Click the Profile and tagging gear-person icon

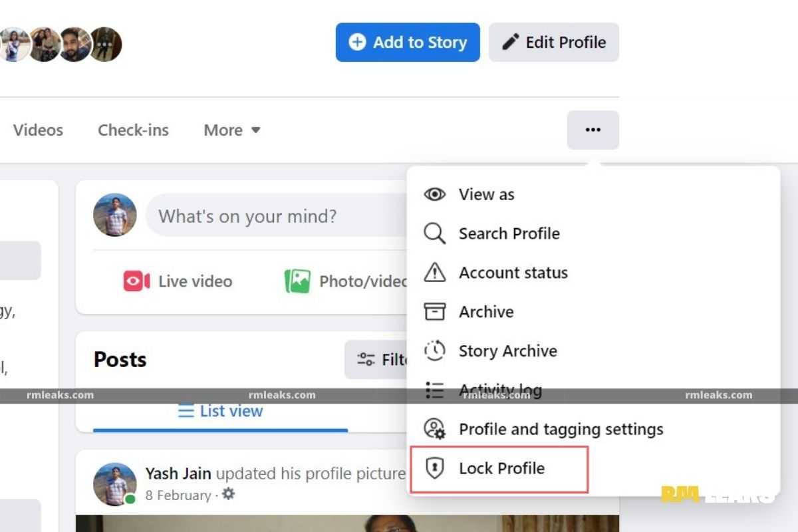[x=435, y=429]
